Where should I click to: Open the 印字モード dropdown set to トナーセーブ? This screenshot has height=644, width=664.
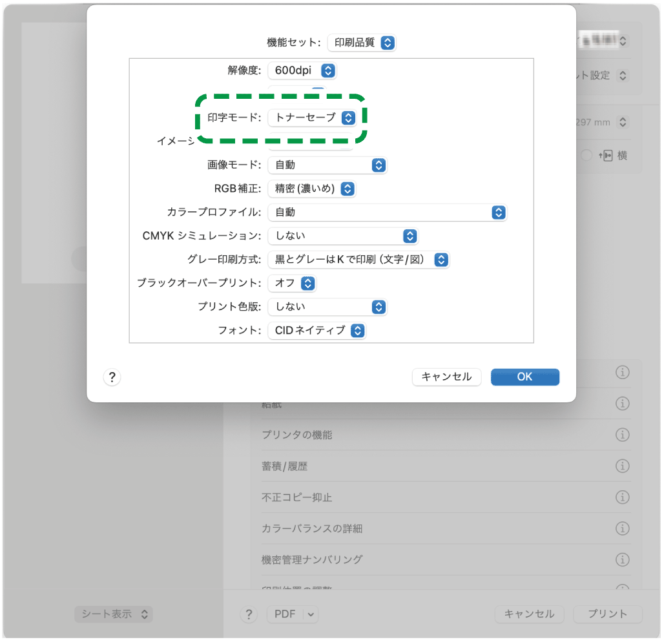313,118
